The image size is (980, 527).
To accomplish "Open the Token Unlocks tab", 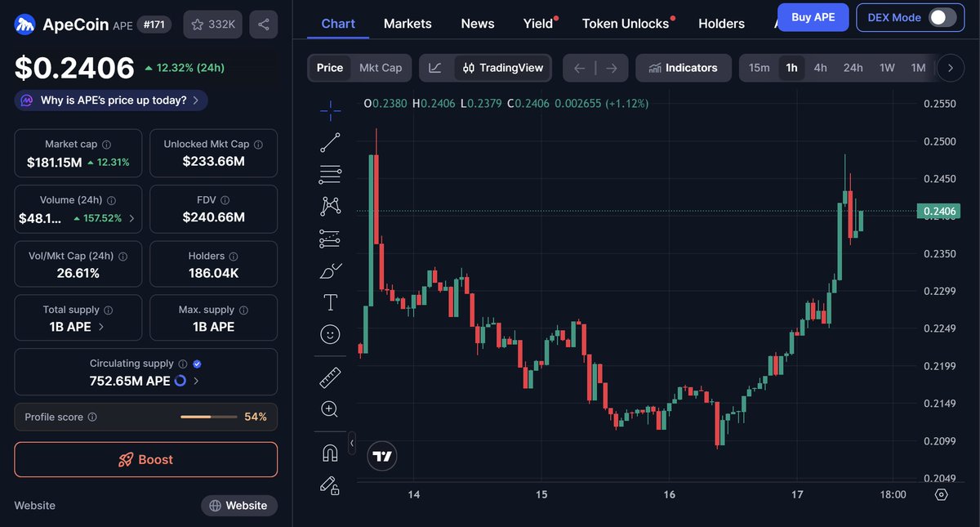I will [x=626, y=24].
